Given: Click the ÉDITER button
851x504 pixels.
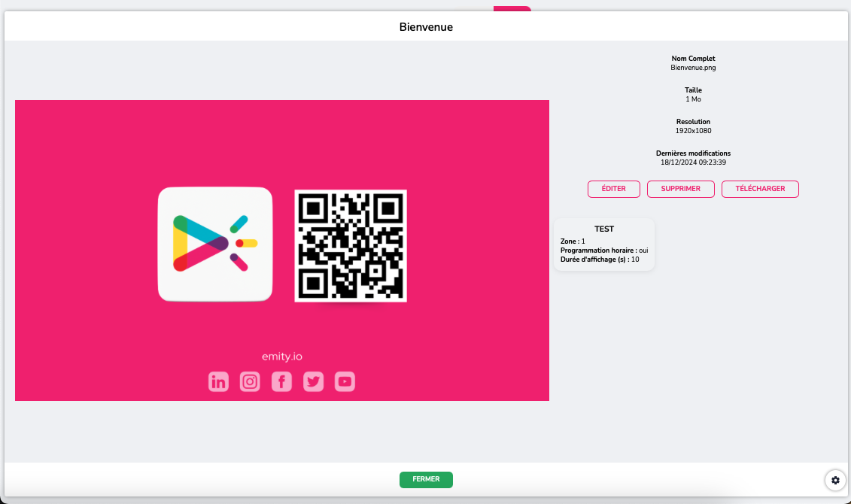Looking at the screenshot, I should click(x=614, y=189).
